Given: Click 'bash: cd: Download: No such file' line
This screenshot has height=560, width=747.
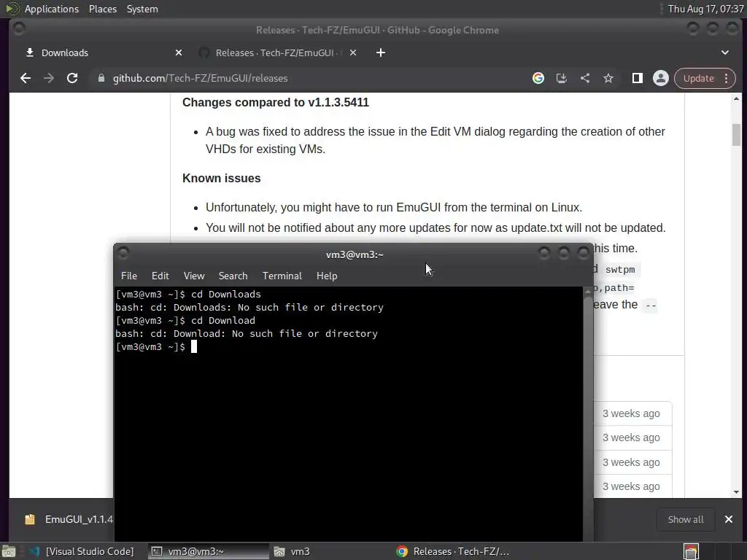Looking at the screenshot, I should click(247, 333).
